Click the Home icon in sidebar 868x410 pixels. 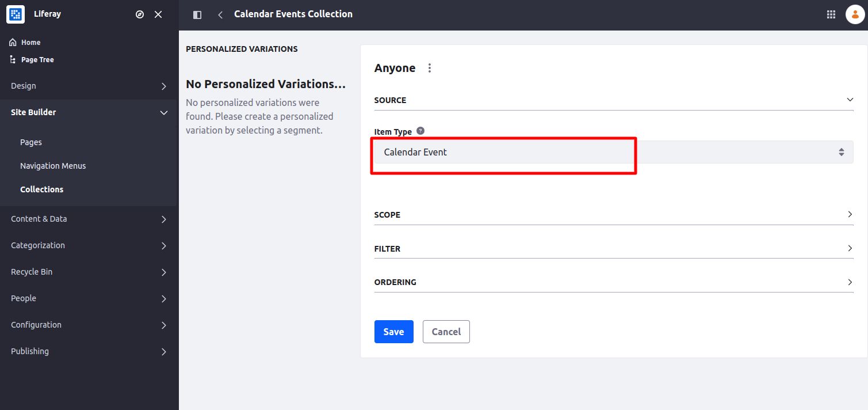(13, 43)
